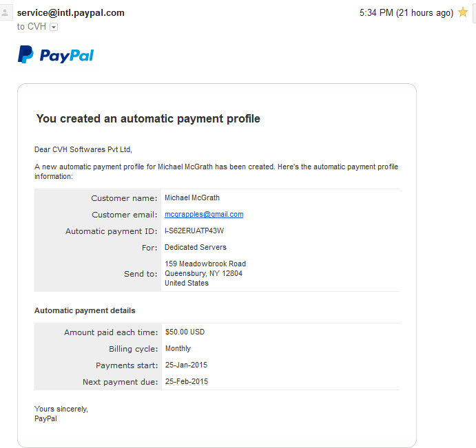476x448 pixels.
Task: Star this PayPal email
Action: point(463,12)
